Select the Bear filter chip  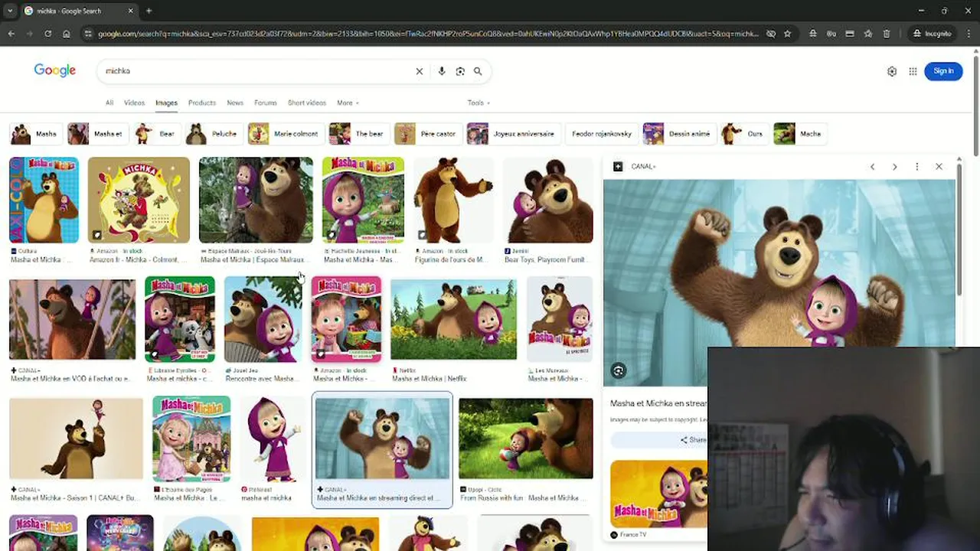click(156, 134)
